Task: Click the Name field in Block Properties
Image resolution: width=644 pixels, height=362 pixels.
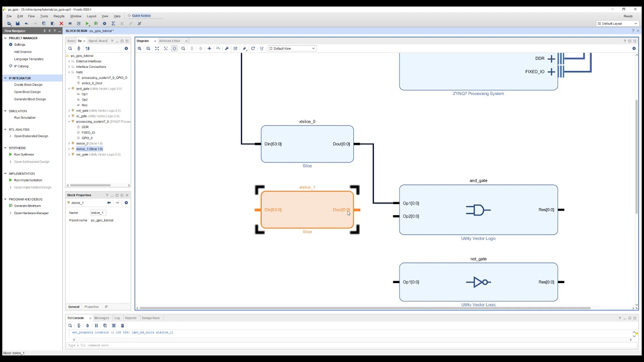Action: click(x=98, y=213)
